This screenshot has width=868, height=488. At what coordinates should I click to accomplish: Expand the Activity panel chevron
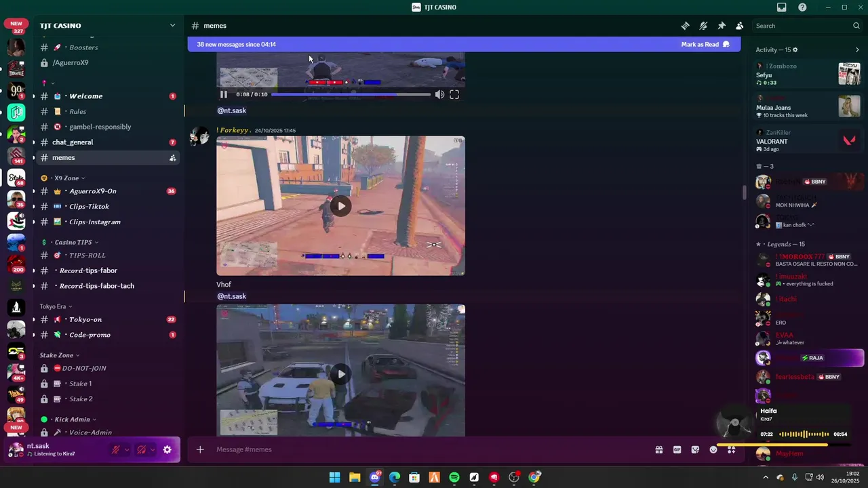click(857, 49)
